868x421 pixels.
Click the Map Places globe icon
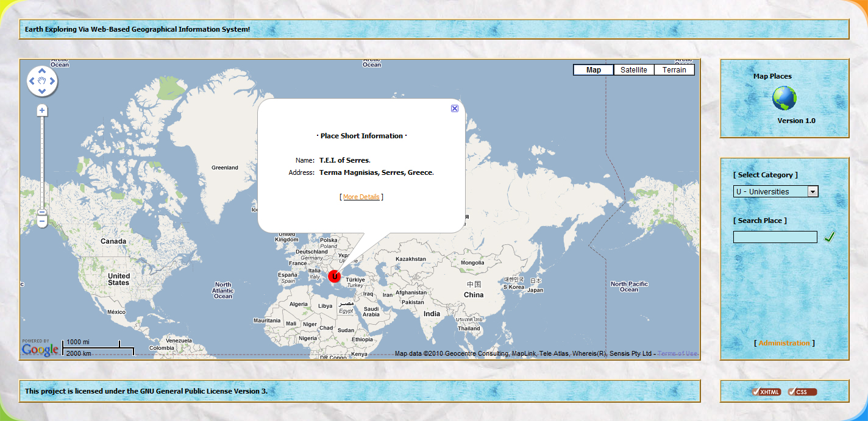click(784, 98)
